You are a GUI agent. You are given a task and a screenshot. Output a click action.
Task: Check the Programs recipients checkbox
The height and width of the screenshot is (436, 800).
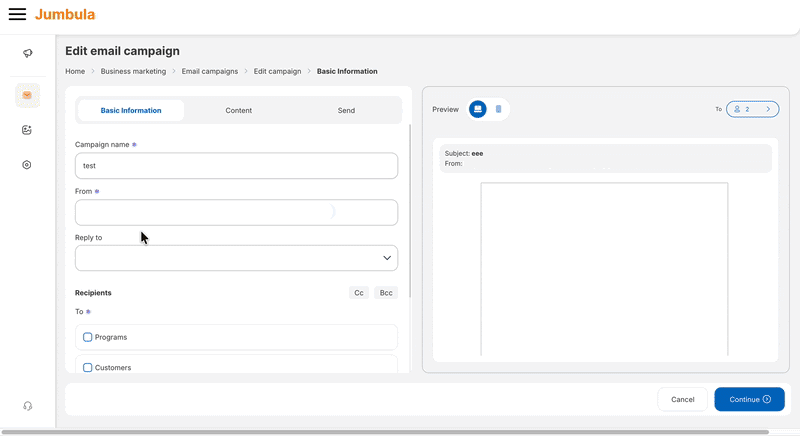coord(88,337)
